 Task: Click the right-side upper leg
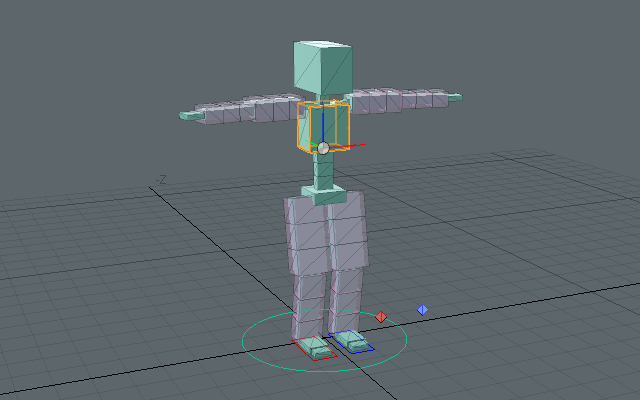point(347,230)
